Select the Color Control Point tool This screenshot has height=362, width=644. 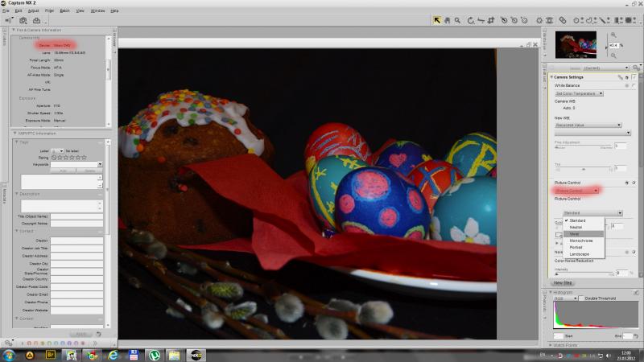[x=539, y=20]
